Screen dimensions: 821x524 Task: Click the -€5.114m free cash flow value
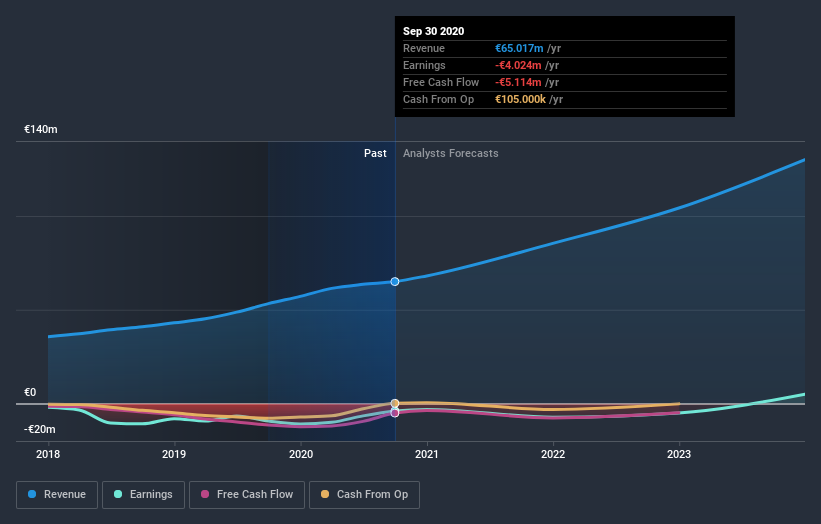point(518,82)
